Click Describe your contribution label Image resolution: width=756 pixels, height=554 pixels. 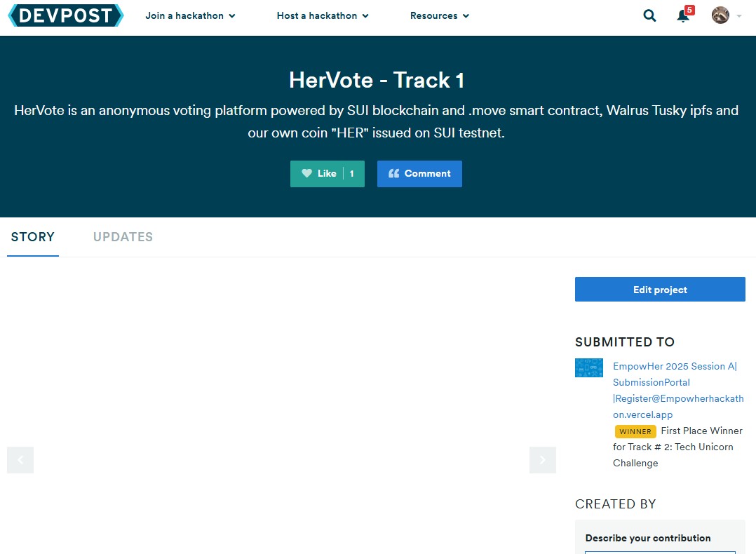(x=648, y=538)
